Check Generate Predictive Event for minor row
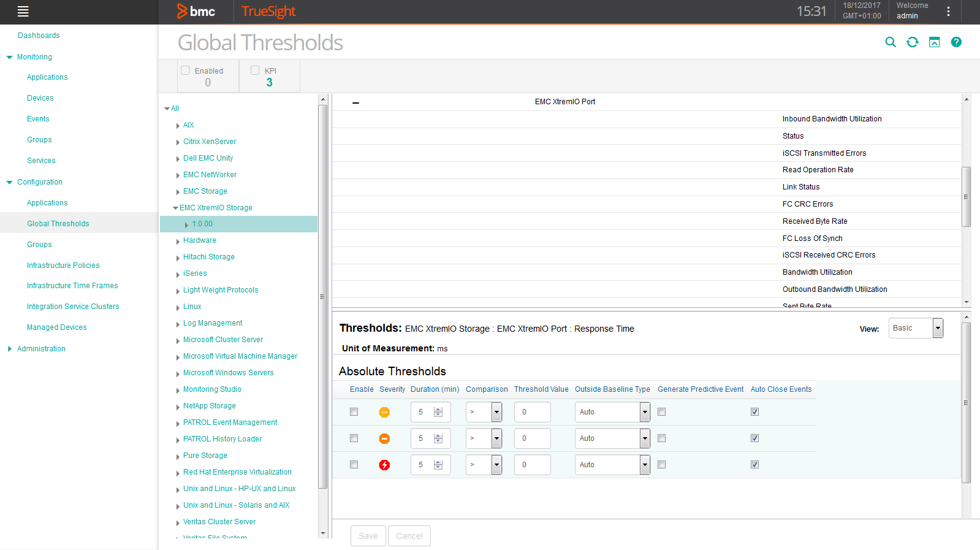Image resolution: width=980 pixels, height=550 pixels. (661, 412)
